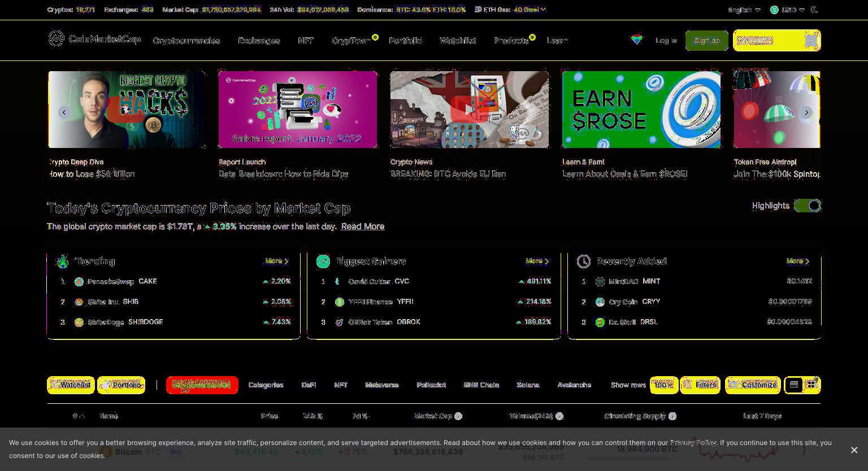Open the CrypTown menu
868x471 pixels.
pyautogui.click(x=351, y=41)
